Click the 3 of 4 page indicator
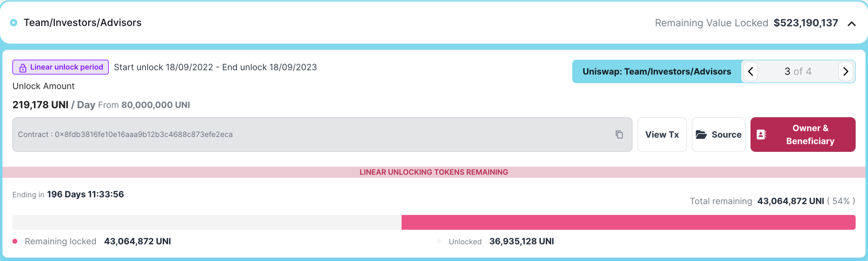Image resolution: width=868 pixels, height=261 pixels. 798,71
